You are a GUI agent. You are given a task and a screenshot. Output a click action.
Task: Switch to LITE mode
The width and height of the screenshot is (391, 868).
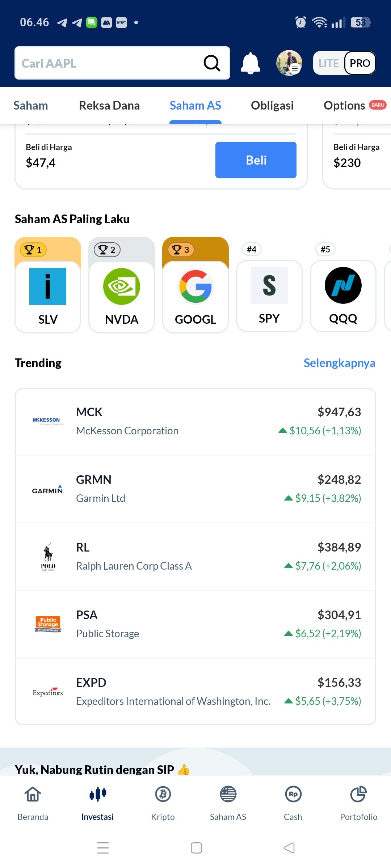328,63
